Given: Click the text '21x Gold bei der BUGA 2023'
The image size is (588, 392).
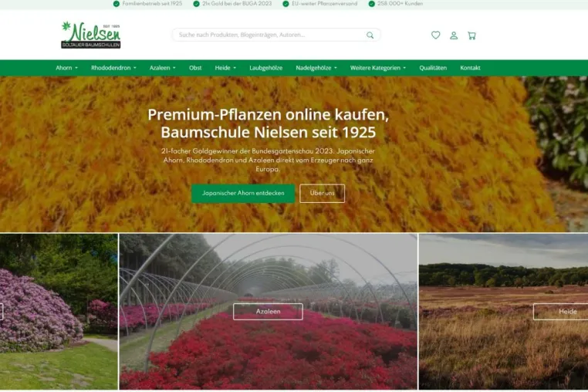Looking at the screenshot, I should point(237,4).
